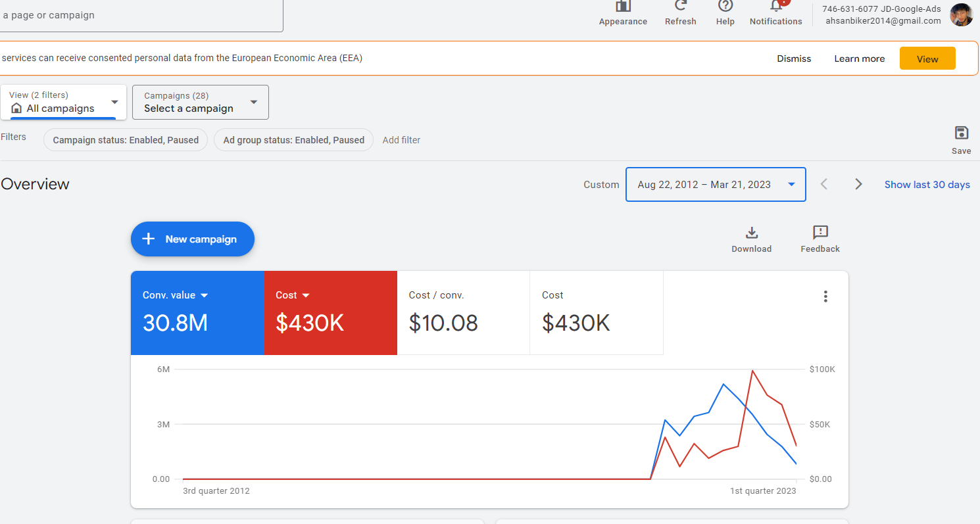This screenshot has width=980, height=524.
Task: Go to the previous date range
Action: coord(824,184)
